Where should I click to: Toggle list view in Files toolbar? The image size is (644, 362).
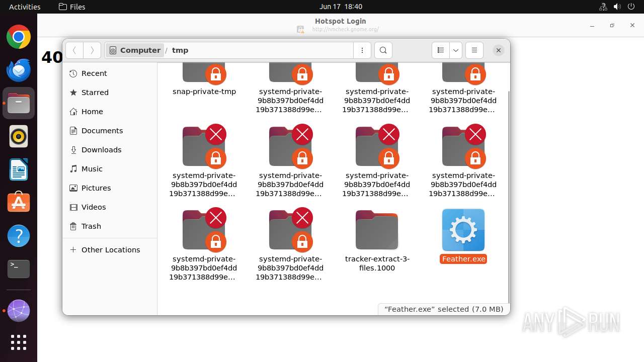[x=441, y=50]
